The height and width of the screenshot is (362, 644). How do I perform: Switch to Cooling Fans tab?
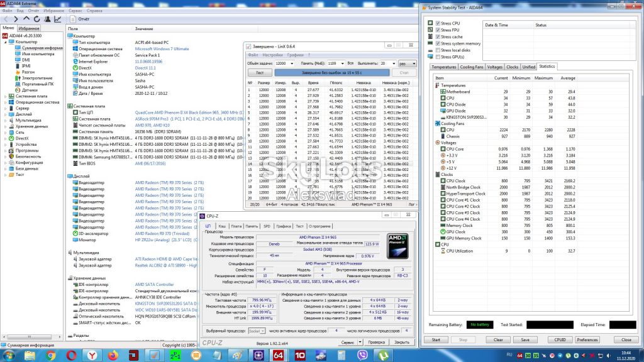pyautogui.click(x=471, y=67)
